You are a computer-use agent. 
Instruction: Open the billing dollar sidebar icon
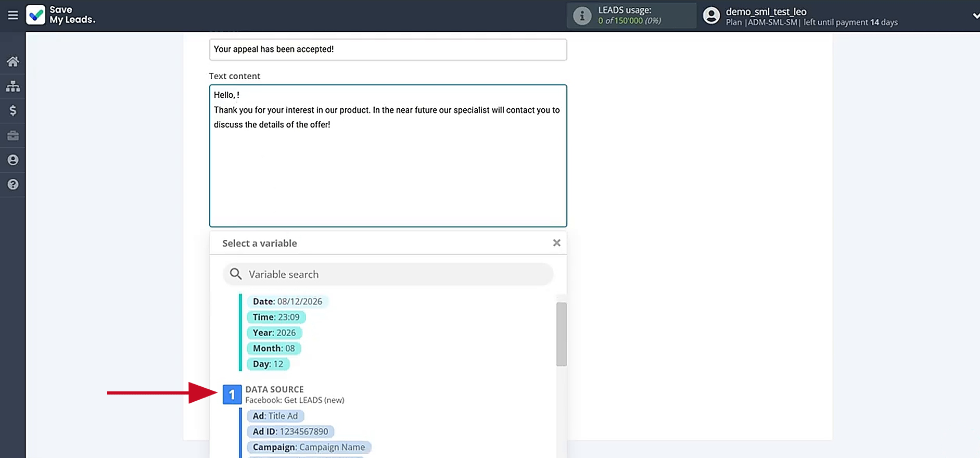tap(13, 110)
